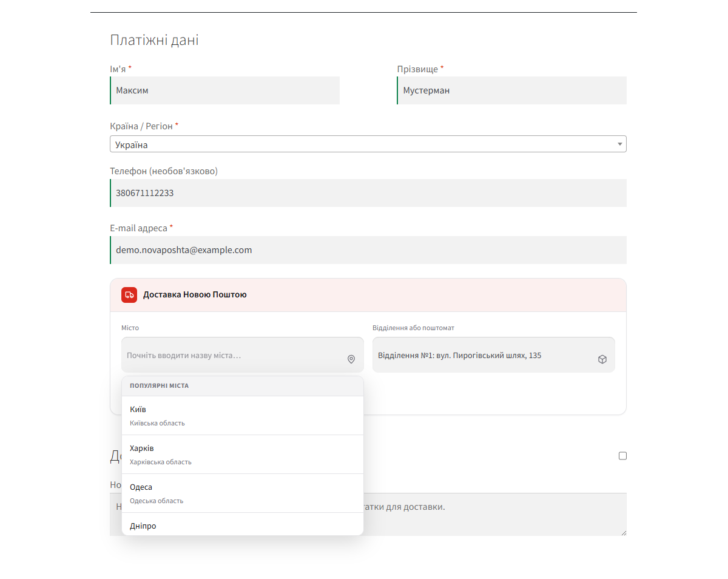The height and width of the screenshot is (579, 728).
Task: Click the Доставка Новою Поштою header text
Action: 195,294
